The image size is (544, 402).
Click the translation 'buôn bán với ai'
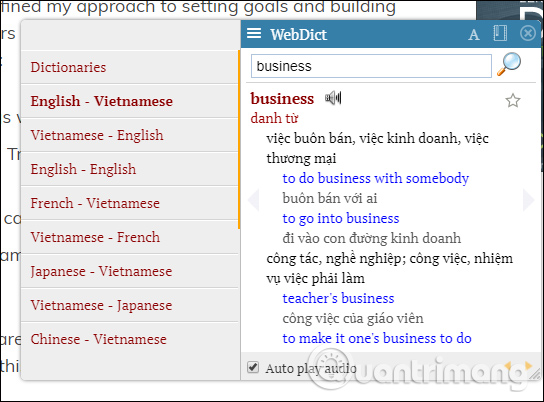click(330, 198)
